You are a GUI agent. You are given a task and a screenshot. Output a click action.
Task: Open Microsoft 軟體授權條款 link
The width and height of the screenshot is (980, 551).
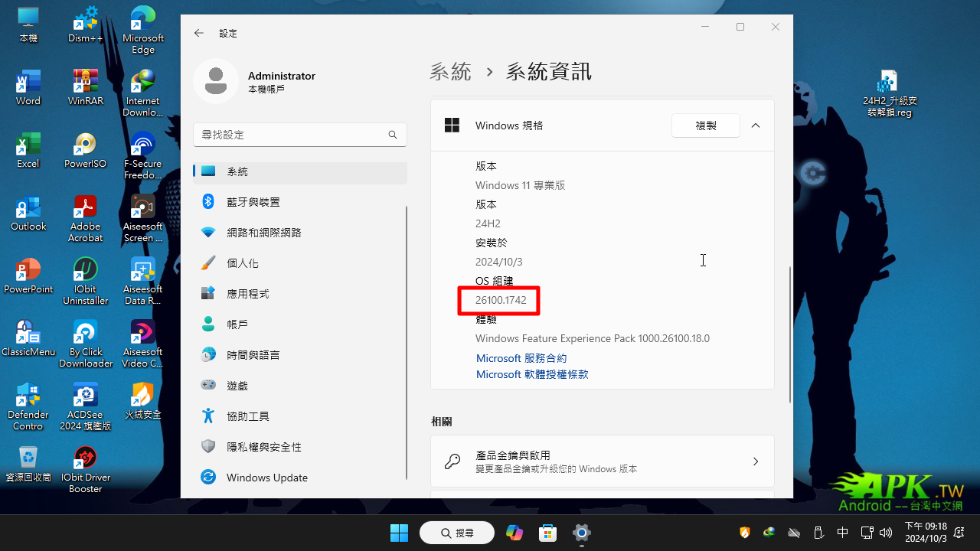(532, 374)
